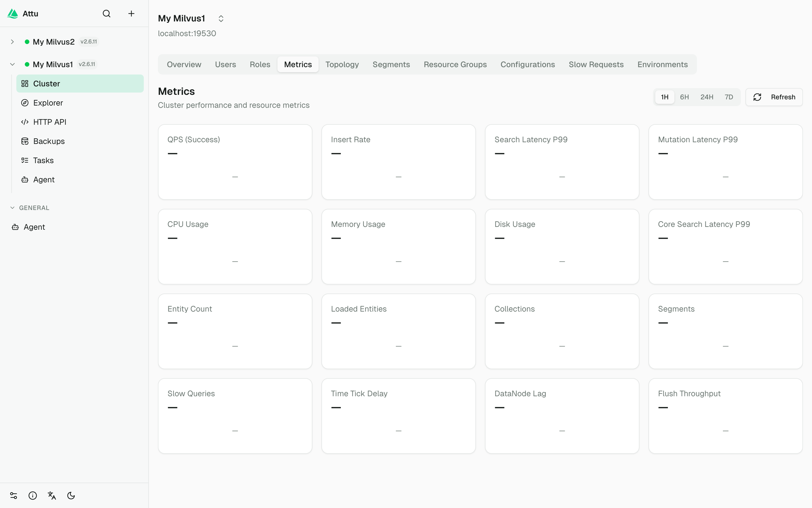Click the Attu logo icon
The height and width of the screenshot is (508, 812).
tap(13, 14)
